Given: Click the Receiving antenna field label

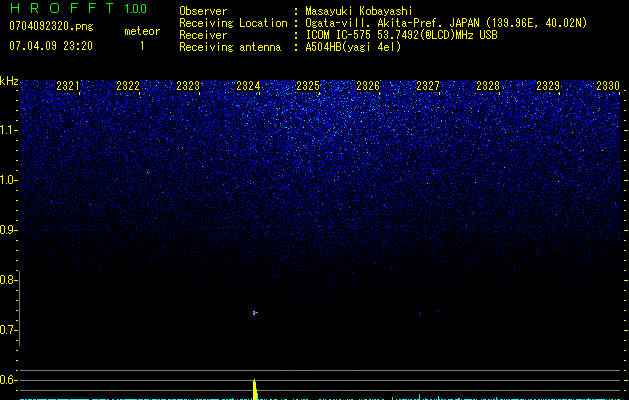Looking at the screenshot, I should pyautogui.click(x=230, y=47).
